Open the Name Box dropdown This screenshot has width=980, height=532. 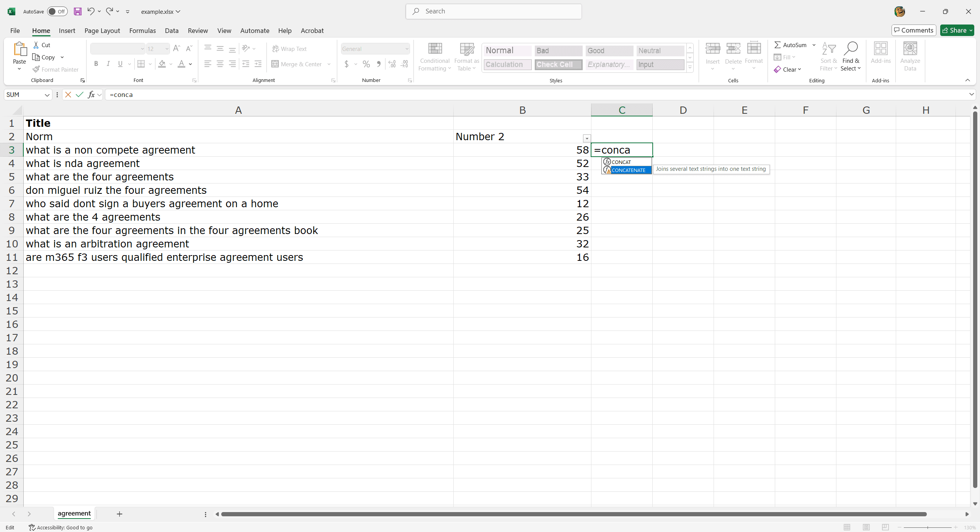click(x=47, y=95)
